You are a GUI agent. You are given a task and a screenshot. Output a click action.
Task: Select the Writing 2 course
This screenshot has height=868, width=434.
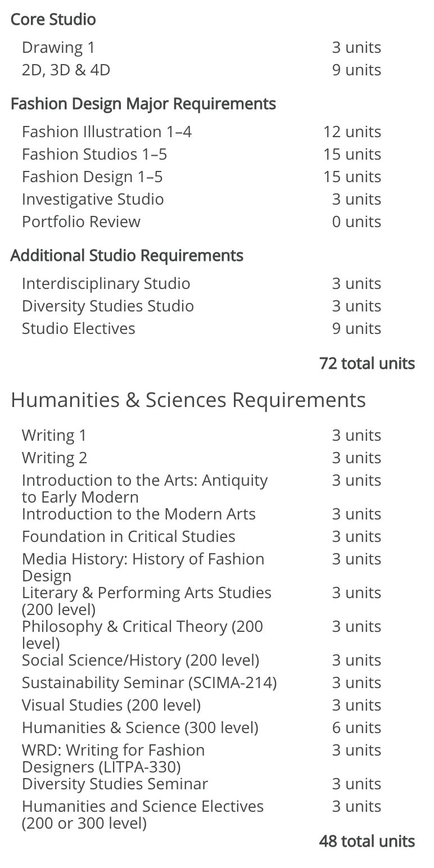55,458
